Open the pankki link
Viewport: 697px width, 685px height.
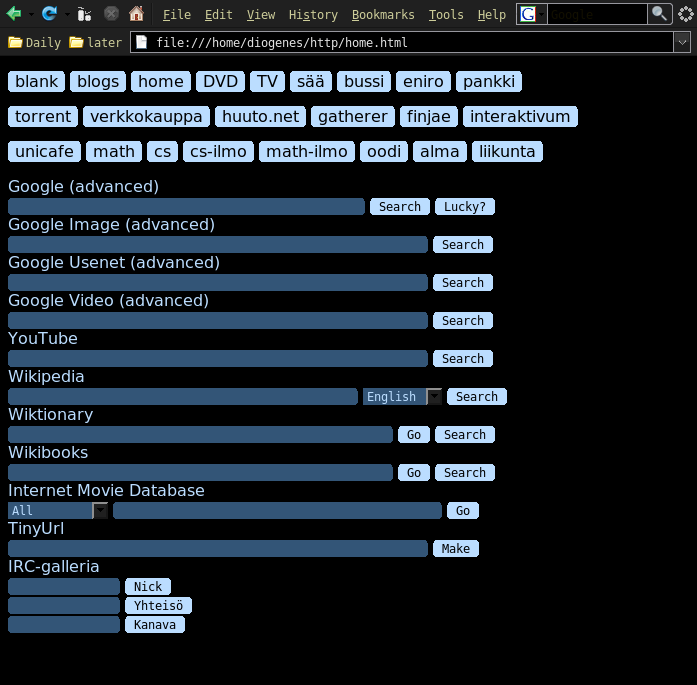[489, 82]
